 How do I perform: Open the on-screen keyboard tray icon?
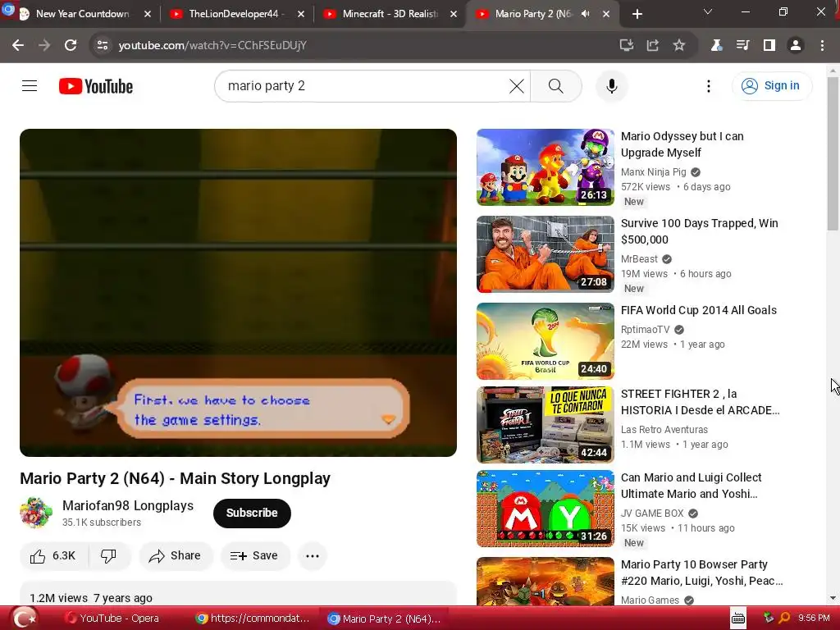click(738, 619)
